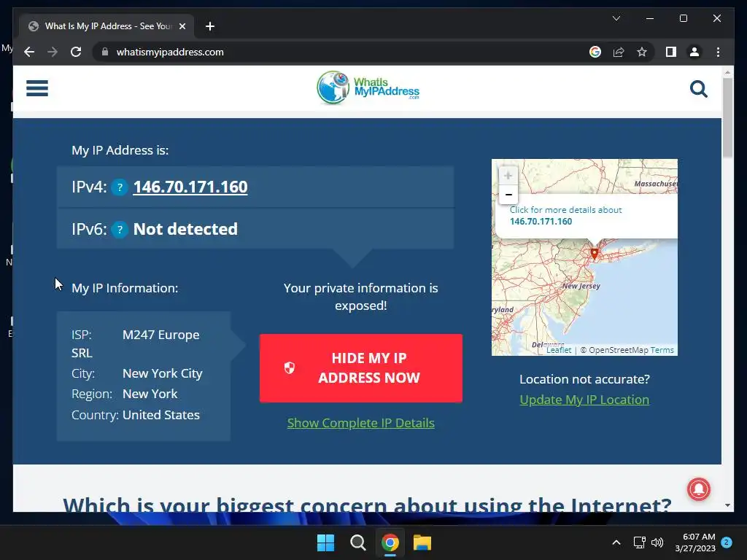Click HIDE MY IP ADDRESS NOW button
The image size is (747, 560).
360,368
